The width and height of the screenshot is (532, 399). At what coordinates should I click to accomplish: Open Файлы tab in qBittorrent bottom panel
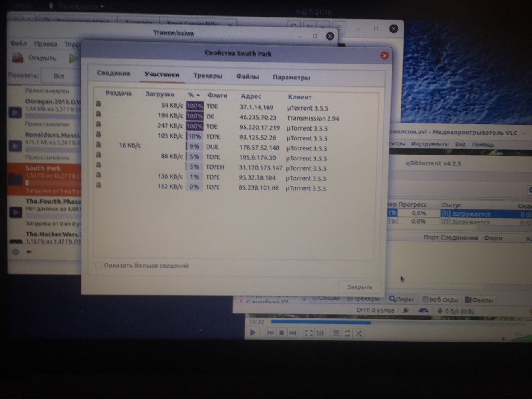click(479, 300)
